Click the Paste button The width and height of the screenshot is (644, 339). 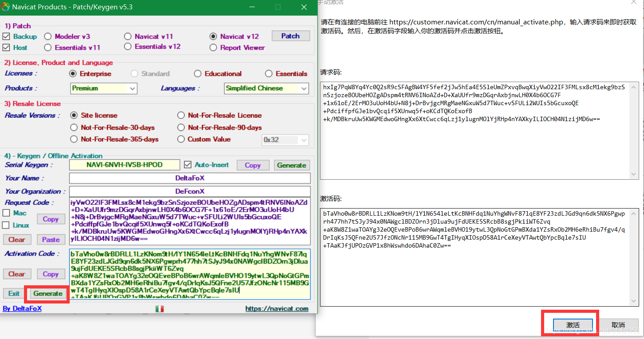(51, 240)
